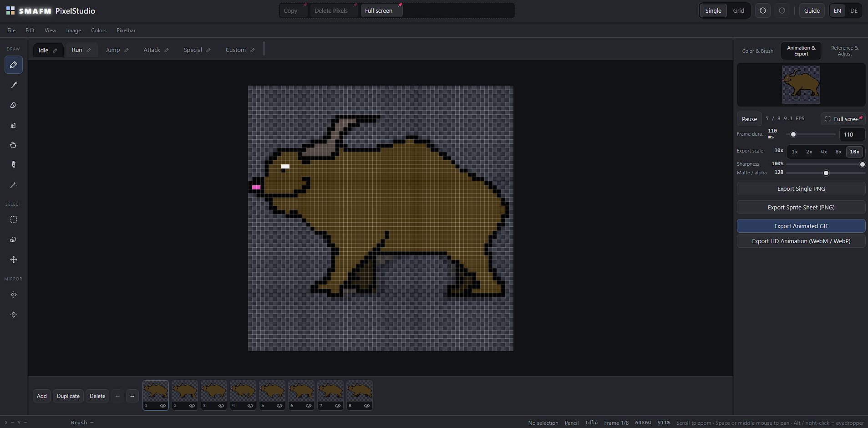Image resolution: width=868 pixels, height=428 pixels.
Task: Switch language to DE
Action: 854,10
